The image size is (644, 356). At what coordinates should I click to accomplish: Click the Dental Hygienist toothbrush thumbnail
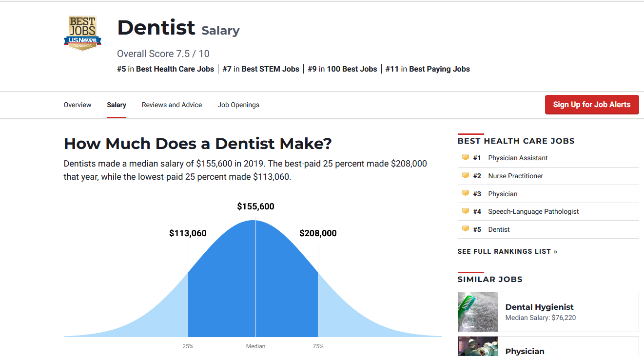(478, 312)
